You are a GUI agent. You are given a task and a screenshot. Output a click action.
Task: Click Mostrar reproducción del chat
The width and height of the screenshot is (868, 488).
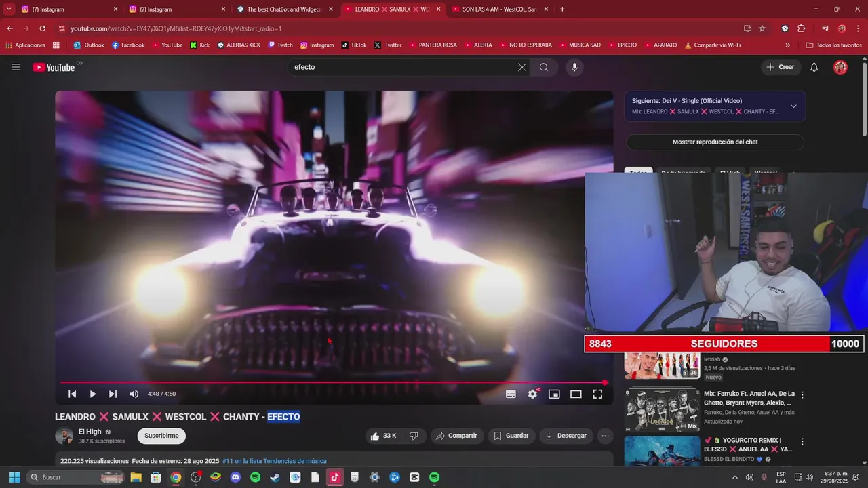coord(715,142)
